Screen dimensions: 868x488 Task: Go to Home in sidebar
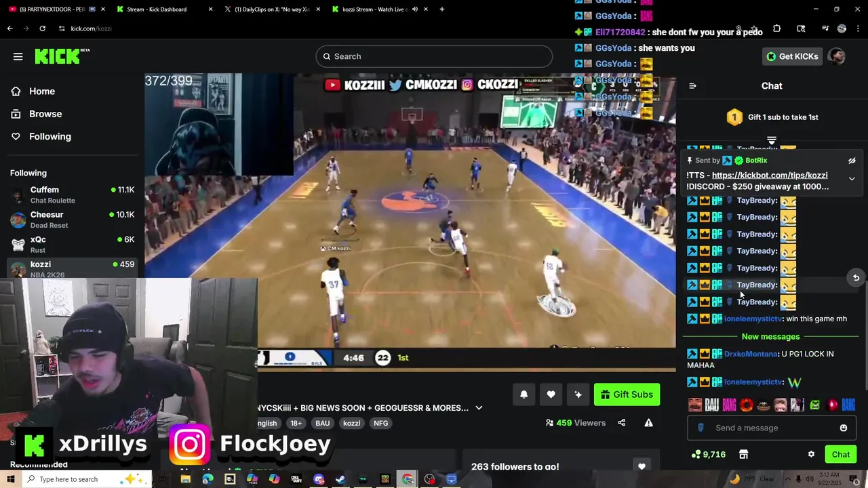click(x=41, y=91)
